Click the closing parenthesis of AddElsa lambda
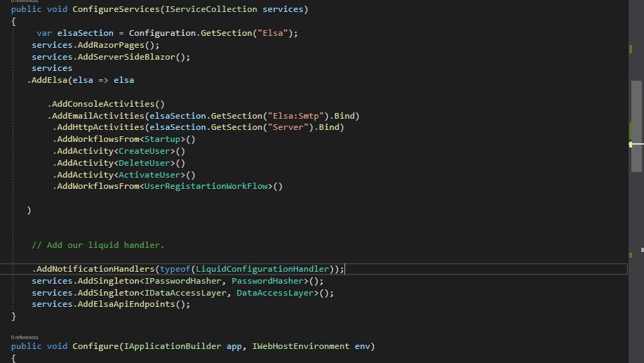 click(29, 211)
